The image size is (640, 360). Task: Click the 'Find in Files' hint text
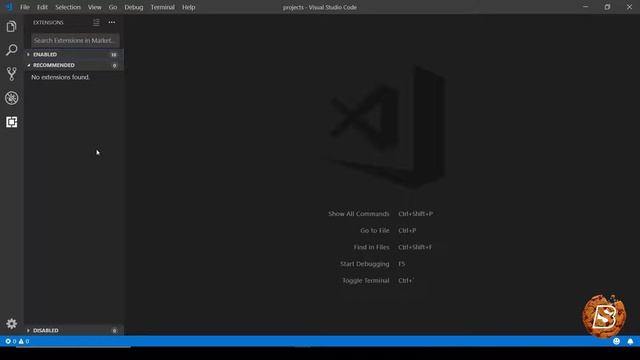point(371,247)
